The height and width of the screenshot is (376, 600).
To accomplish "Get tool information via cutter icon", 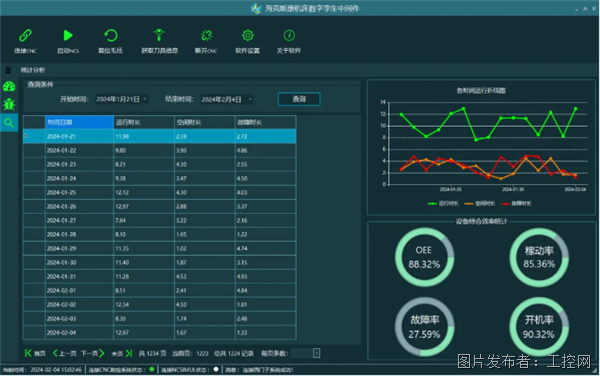I will tap(159, 35).
